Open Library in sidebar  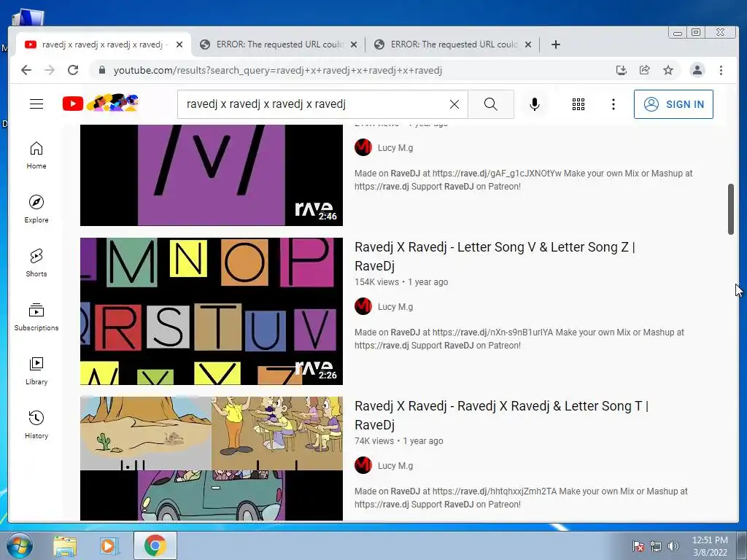pos(36,371)
